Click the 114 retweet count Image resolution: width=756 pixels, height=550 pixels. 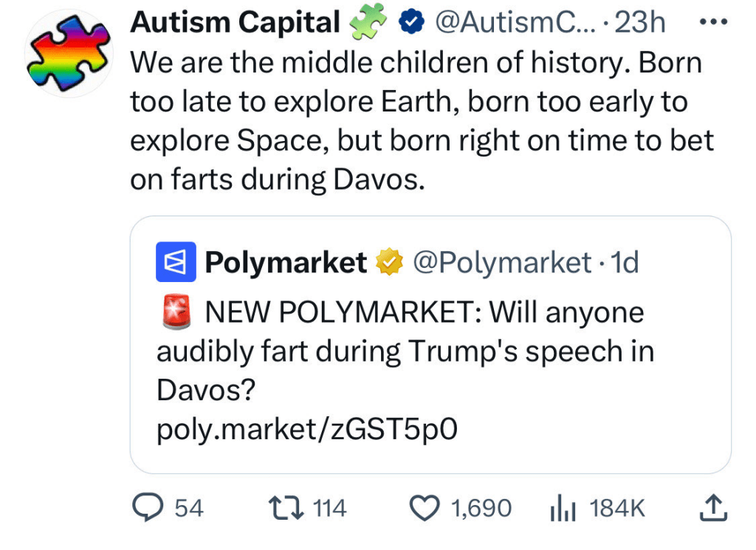tap(329, 508)
